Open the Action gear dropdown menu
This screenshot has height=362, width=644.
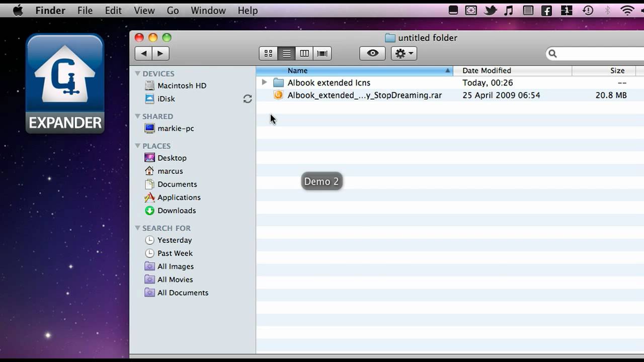404,53
